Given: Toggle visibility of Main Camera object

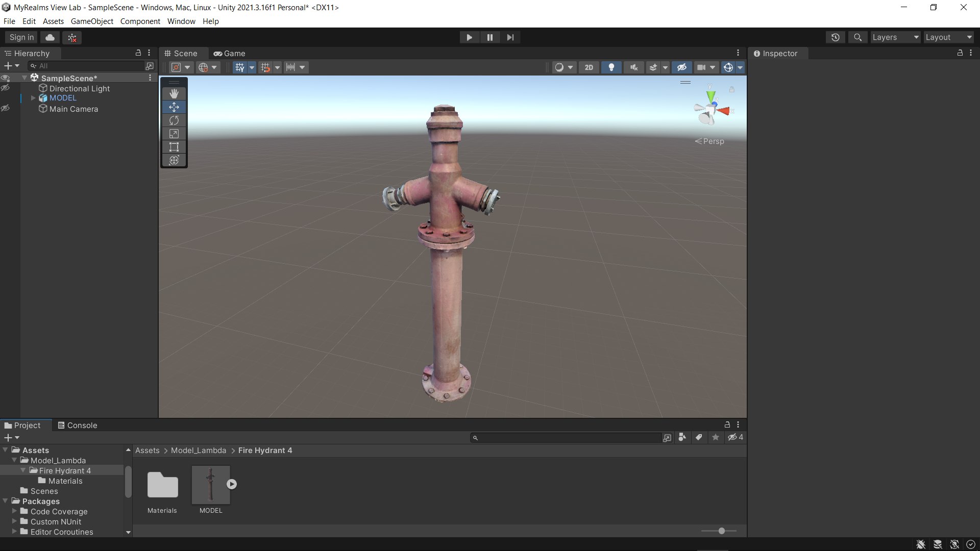Looking at the screenshot, I should [x=5, y=109].
